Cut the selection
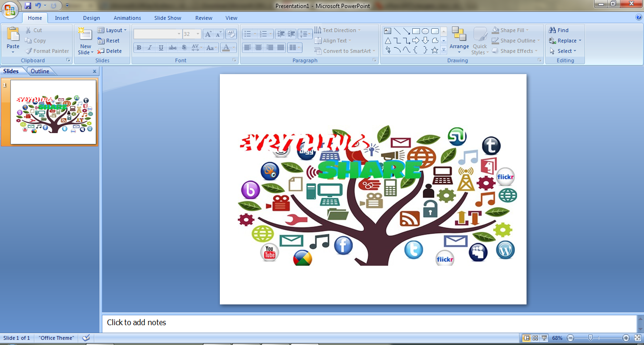This screenshot has width=644, height=345. click(x=33, y=30)
